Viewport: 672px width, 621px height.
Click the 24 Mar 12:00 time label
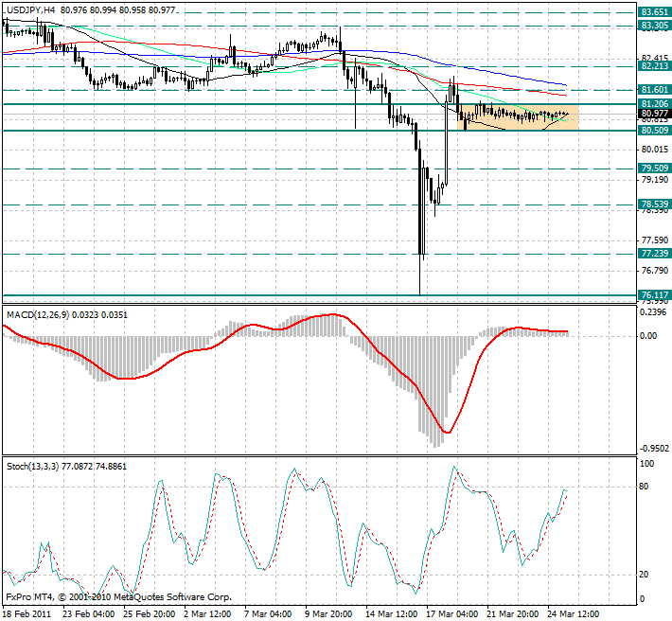[575, 614]
